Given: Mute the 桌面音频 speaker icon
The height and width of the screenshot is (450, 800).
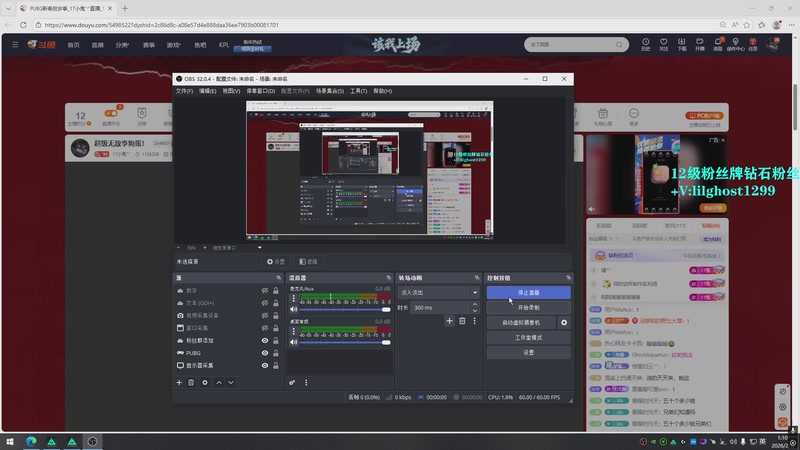Looking at the screenshot, I should click(293, 342).
